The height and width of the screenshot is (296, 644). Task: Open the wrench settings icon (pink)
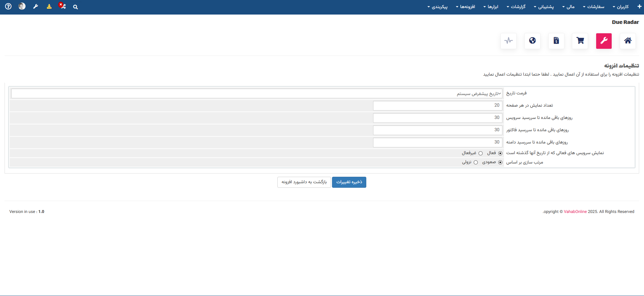click(604, 41)
